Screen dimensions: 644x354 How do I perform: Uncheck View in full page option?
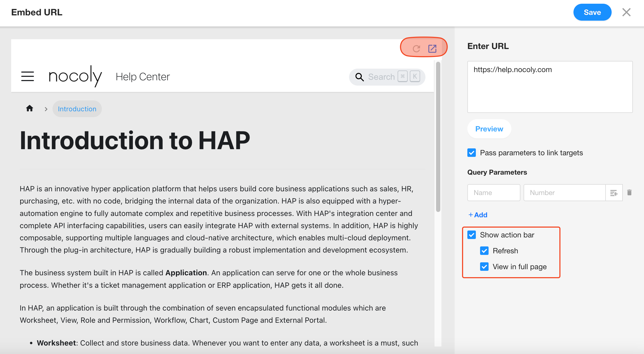484,267
